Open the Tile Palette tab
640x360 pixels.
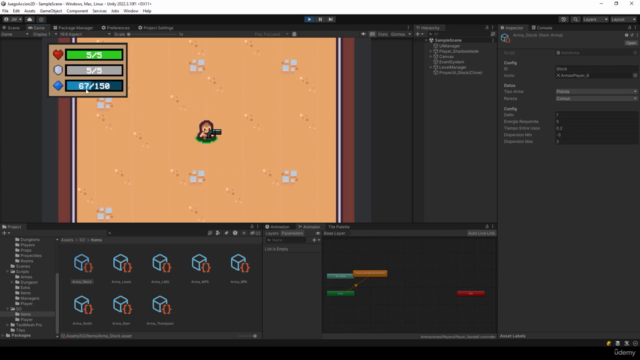339,227
